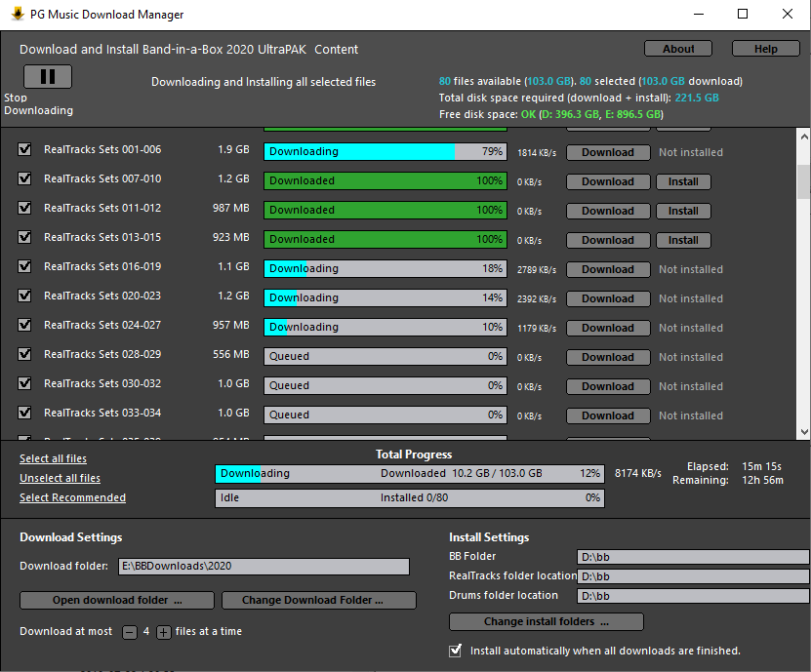811x672 pixels.
Task: Click the Total Progress downloading bar
Action: (410, 473)
